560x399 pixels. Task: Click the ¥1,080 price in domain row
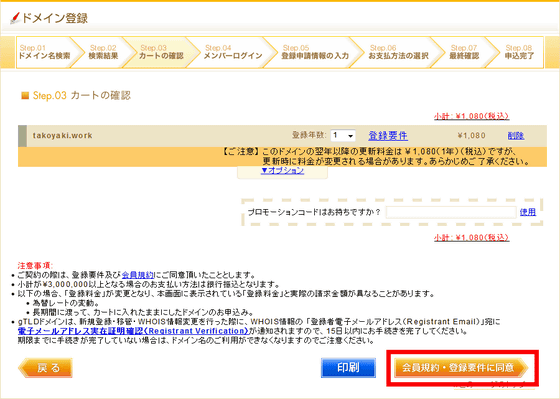click(471, 136)
